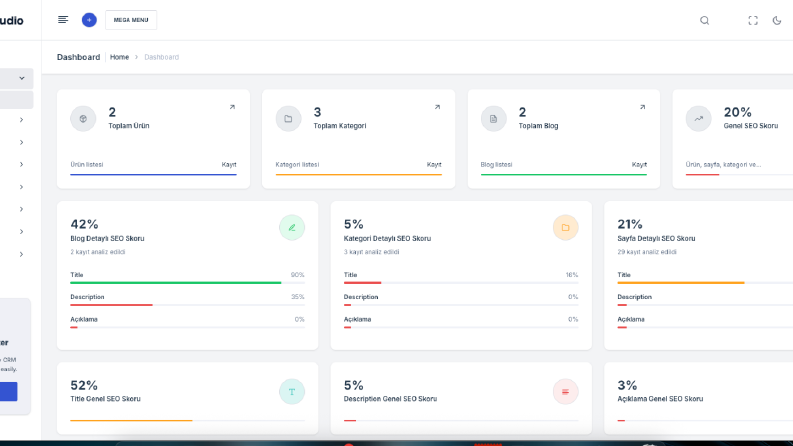This screenshot has width=793, height=446.
Task: Click 'Açıklama Genel SEO Skoru' label
Action: click(x=660, y=398)
